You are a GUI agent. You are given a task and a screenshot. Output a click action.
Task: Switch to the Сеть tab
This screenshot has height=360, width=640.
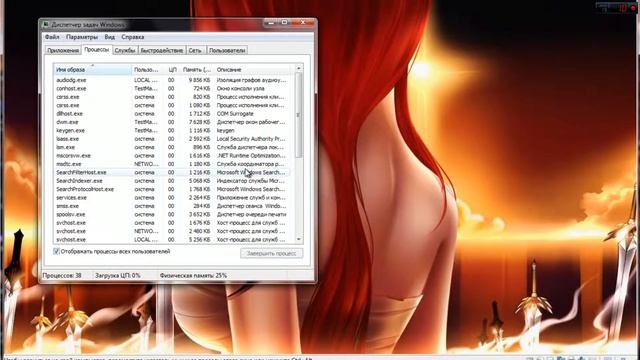[195, 51]
